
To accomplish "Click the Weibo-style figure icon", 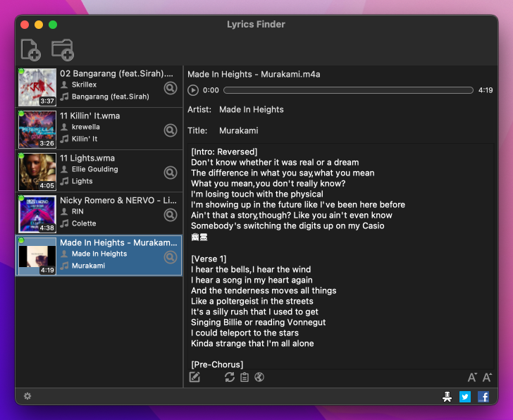I will click(447, 397).
